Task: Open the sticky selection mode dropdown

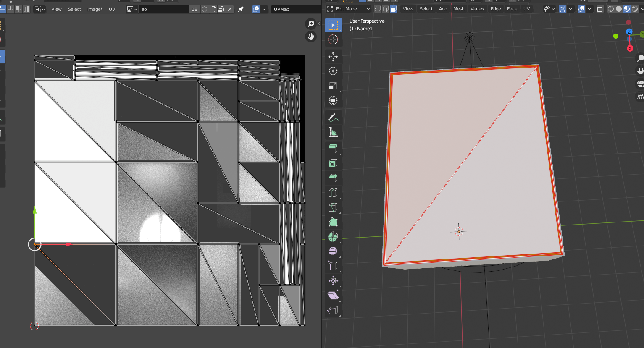Action: coord(40,9)
